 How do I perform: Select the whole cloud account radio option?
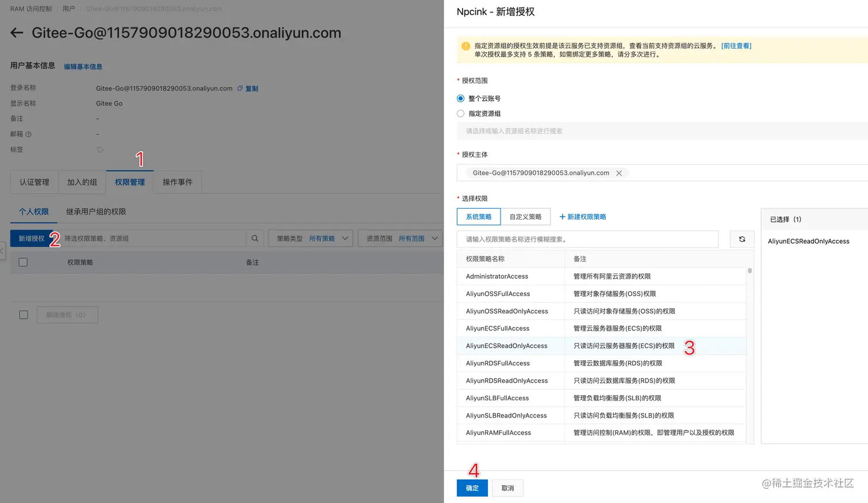click(x=460, y=99)
